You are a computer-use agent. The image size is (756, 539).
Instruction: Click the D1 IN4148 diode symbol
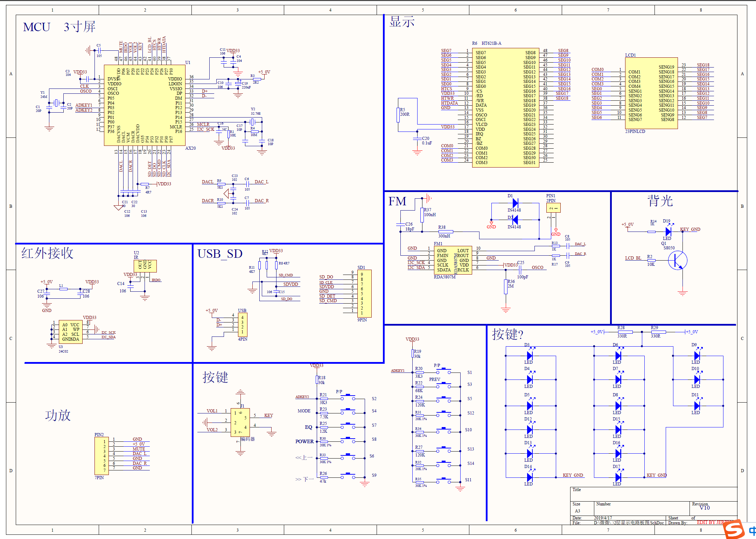pos(515,203)
